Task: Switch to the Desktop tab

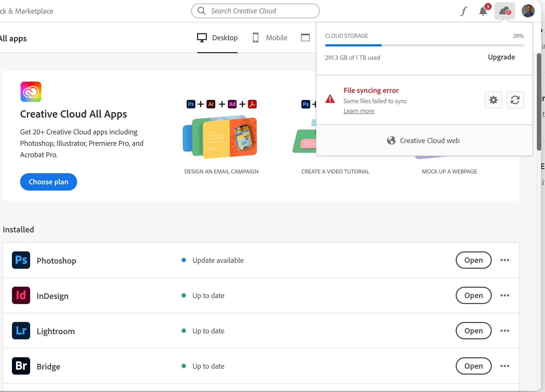Action: pos(217,38)
